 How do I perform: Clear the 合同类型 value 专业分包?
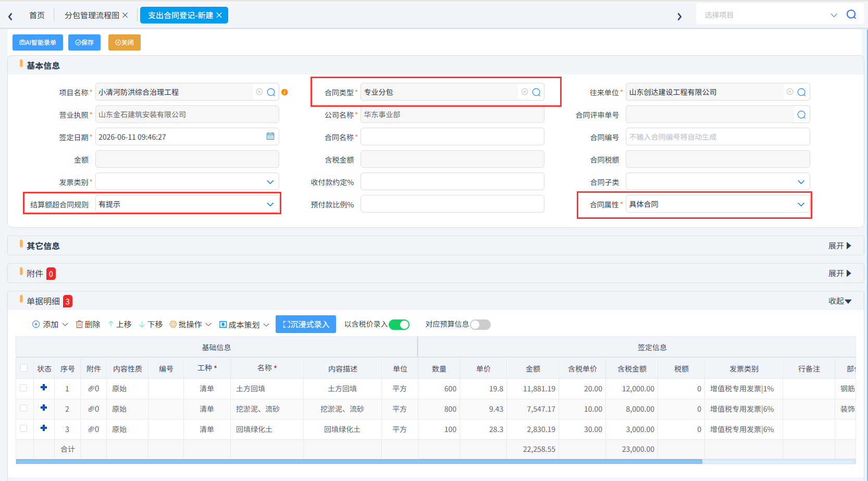pyautogui.click(x=525, y=92)
